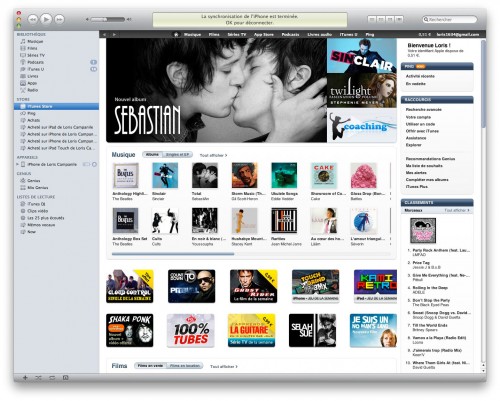Click the next track fast-forward button
500x401 pixels.
(x=59, y=20)
